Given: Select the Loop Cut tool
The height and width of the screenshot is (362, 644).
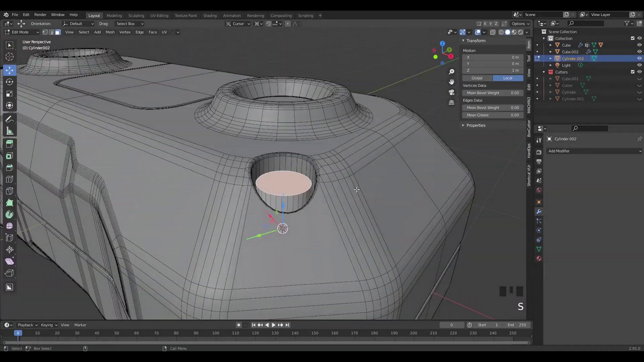Looking at the screenshot, I should [9, 180].
